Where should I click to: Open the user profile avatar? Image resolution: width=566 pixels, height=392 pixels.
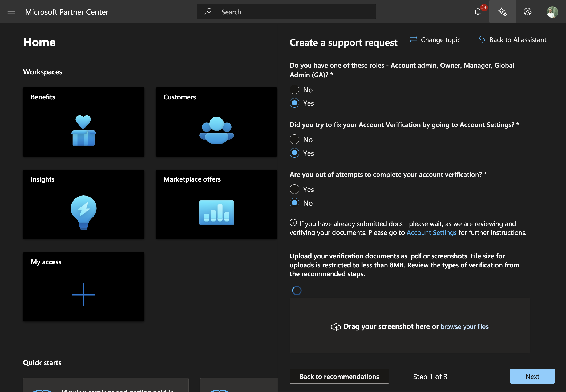click(552, 12)
